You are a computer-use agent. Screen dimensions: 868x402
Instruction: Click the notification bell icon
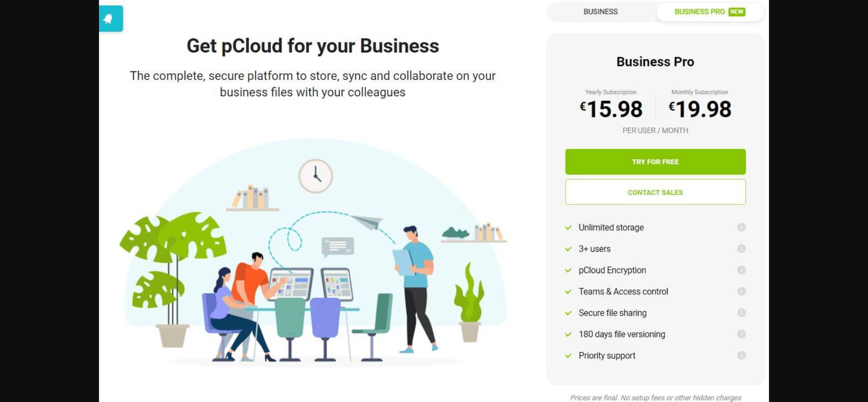point(108,19)
